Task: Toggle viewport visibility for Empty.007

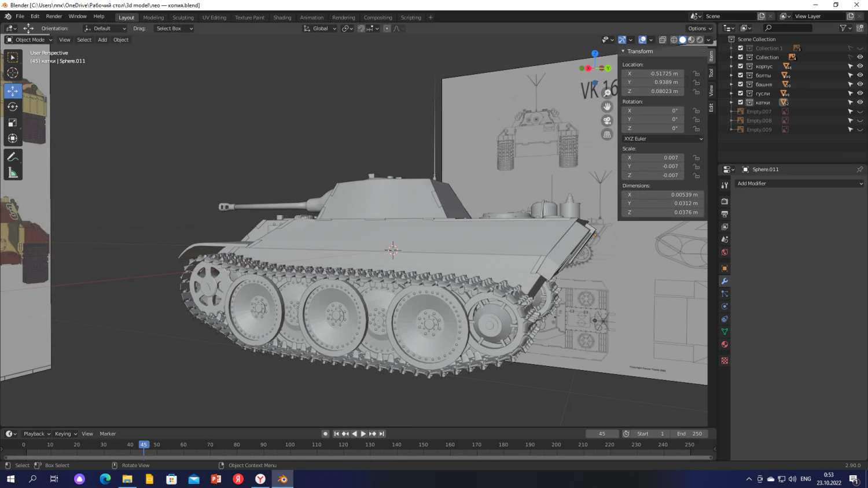Action: (860, 111)
